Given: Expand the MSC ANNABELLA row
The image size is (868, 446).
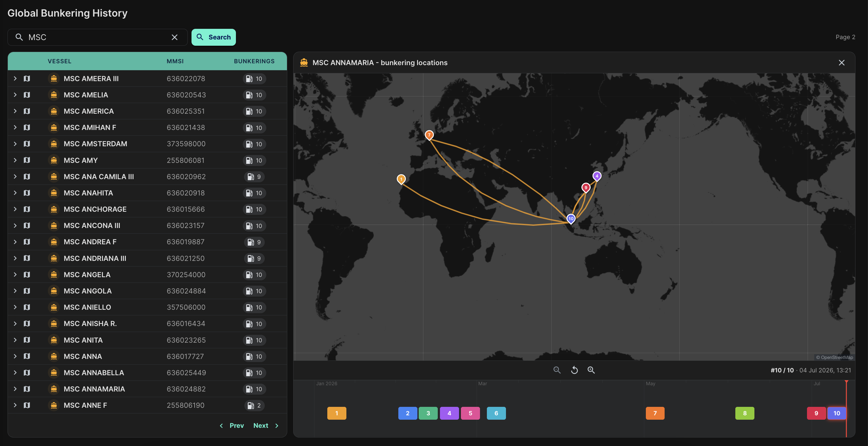Looking at the screenshot, I should click(x=15, y=372).
